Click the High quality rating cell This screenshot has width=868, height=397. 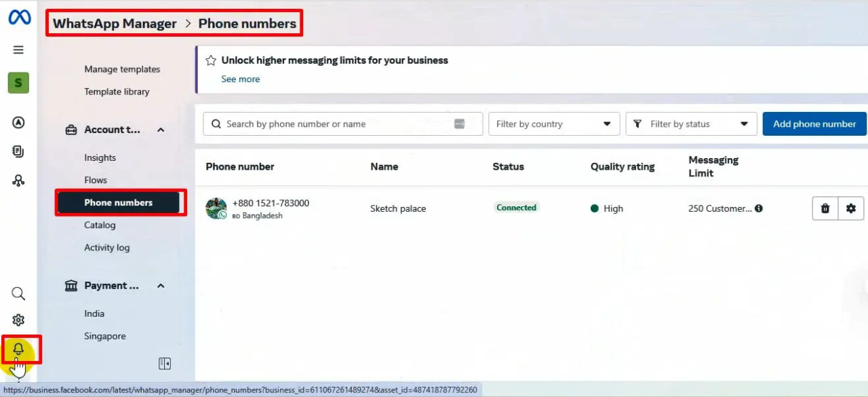[607, 208]
